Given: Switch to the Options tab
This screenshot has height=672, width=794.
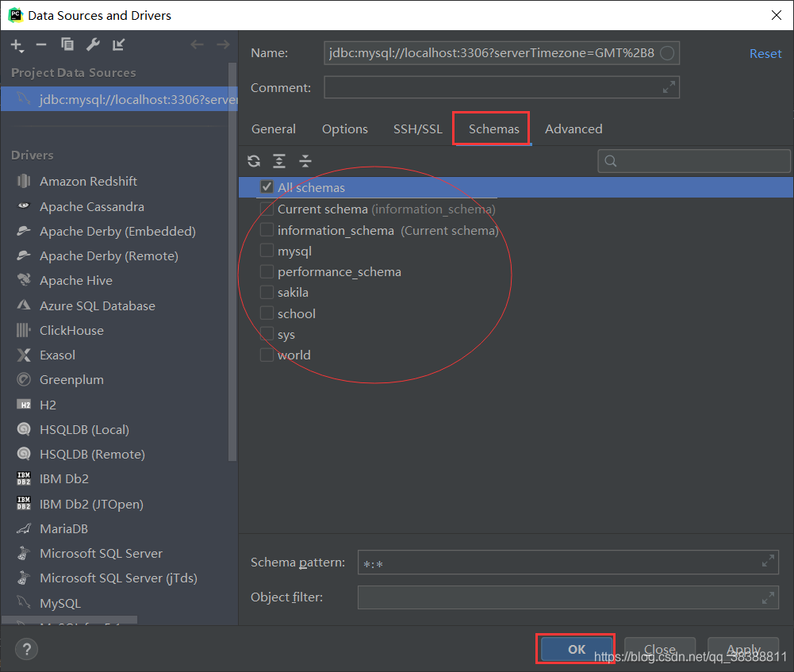Looking at the screenshot, I should pyautogui.click(x=345, y=129).
